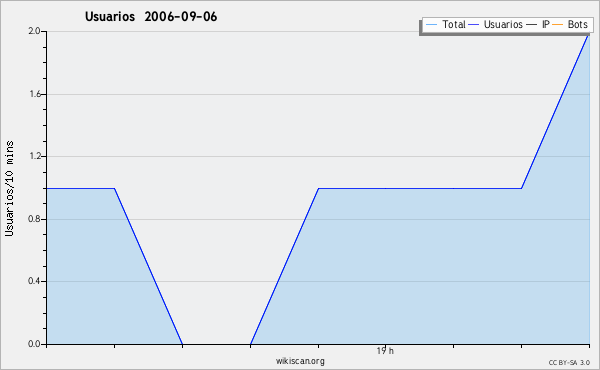The image size is (600, 370).
Task: Click the chart title 'Usuarios 2006-09-06'
Action: pos(151,16)
